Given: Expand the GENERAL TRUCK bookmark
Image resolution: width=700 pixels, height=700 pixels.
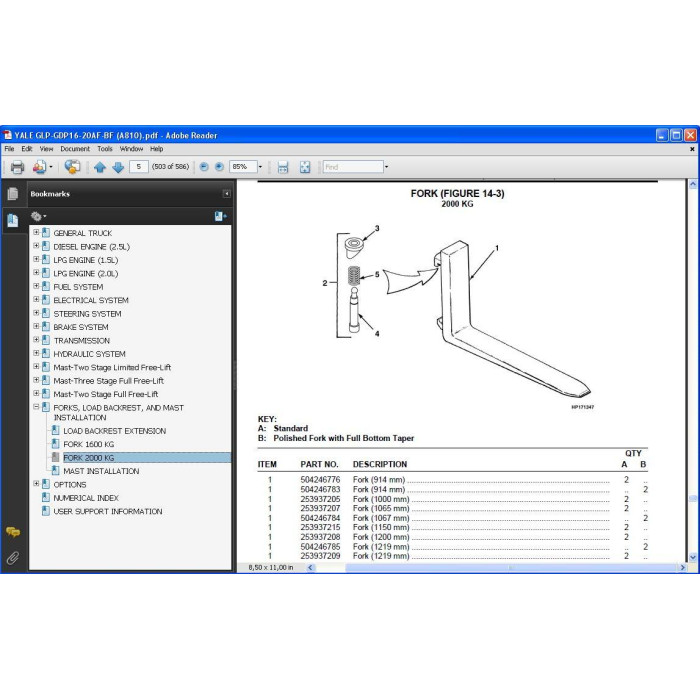Looking at the screenshot, I should (x=36, y=232).
